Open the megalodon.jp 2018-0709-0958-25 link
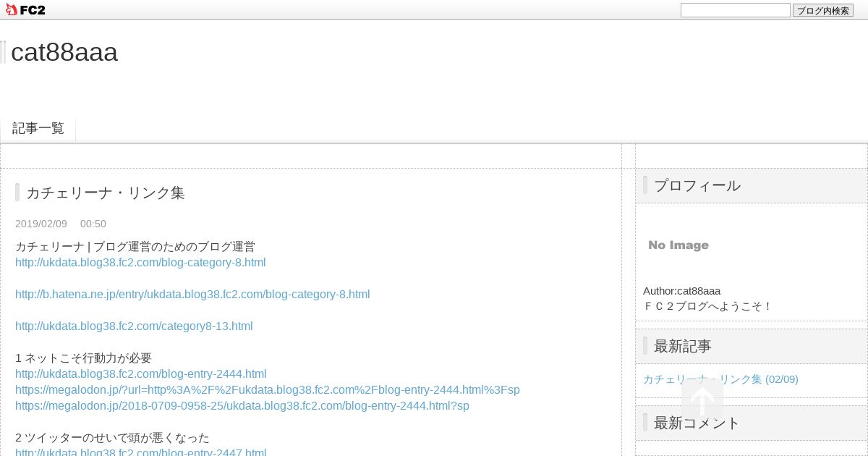This screenshot has height=456, width=868. (x=242, y=405)
